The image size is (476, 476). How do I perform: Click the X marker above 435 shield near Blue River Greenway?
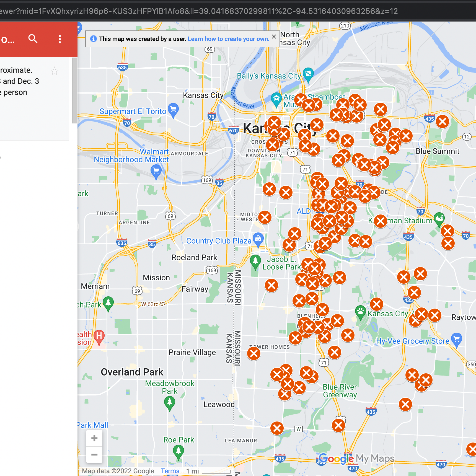pos(405,404)
